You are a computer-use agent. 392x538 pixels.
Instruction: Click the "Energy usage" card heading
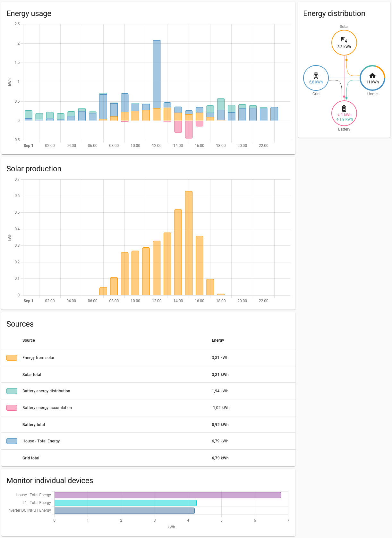[x=29, y=13]
